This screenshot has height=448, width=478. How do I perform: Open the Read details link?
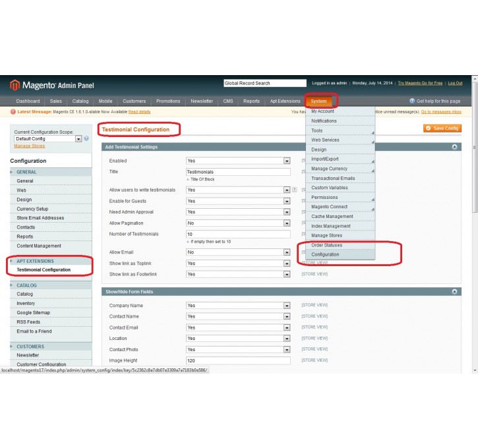(139, 112)
